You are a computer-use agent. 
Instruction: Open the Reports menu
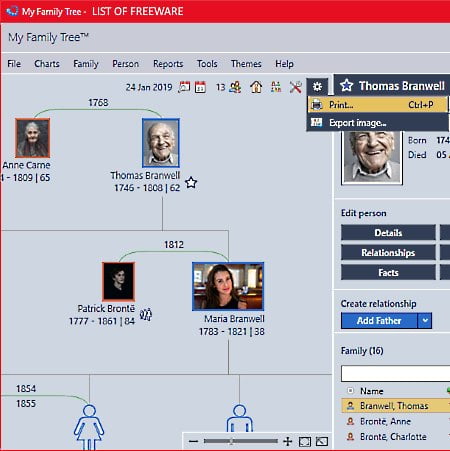click(x=168, y=64)
